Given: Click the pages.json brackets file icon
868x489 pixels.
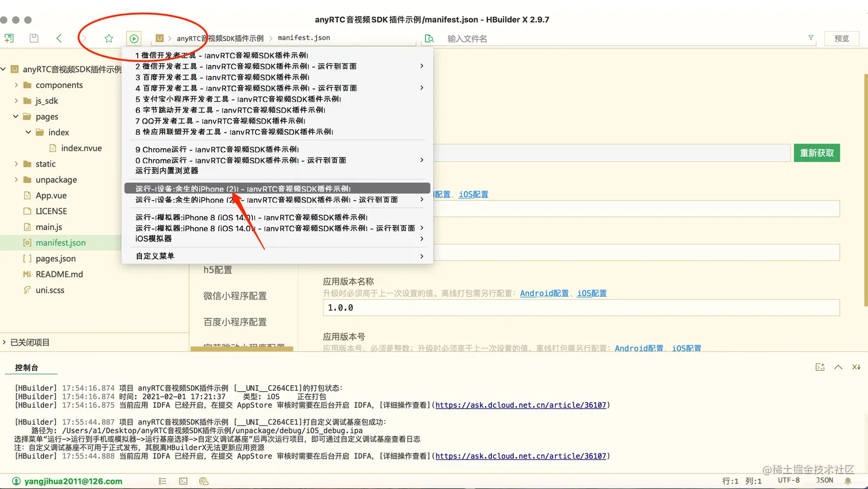Looking at the screenshot, I should click(x=27, y=258).
